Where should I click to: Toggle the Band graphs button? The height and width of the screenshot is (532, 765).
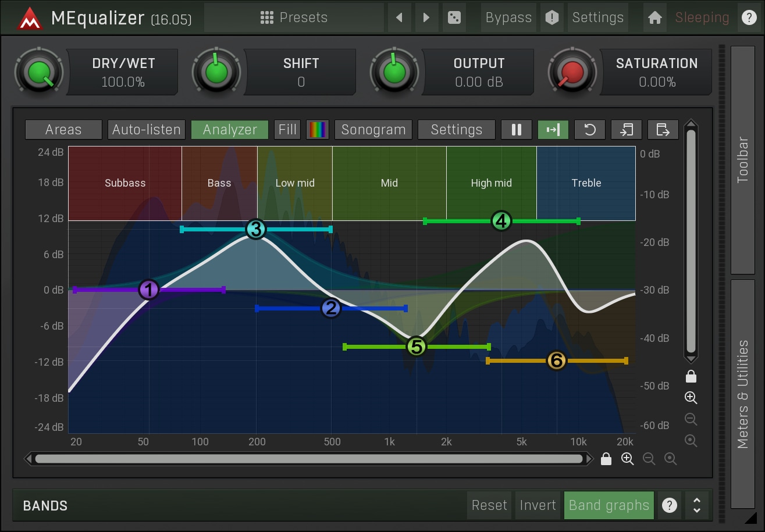tap(609, 505)
